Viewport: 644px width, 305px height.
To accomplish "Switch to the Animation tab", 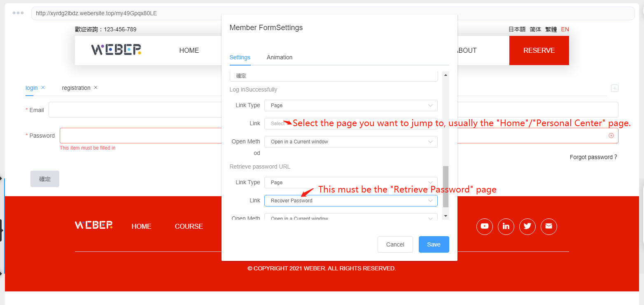I will pos(279,57).
